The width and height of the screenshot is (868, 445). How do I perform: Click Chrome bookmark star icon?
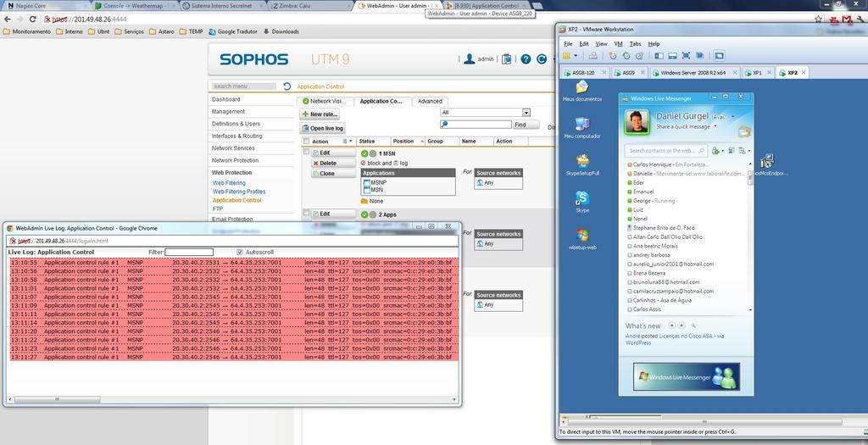click(x=818, y=19)
